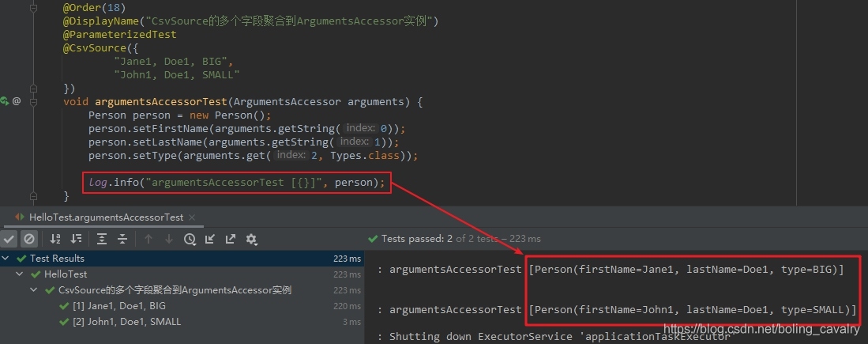Select the Test Results tree row
The height and width of the screenshot is (344, 868).
coord(182,258)
